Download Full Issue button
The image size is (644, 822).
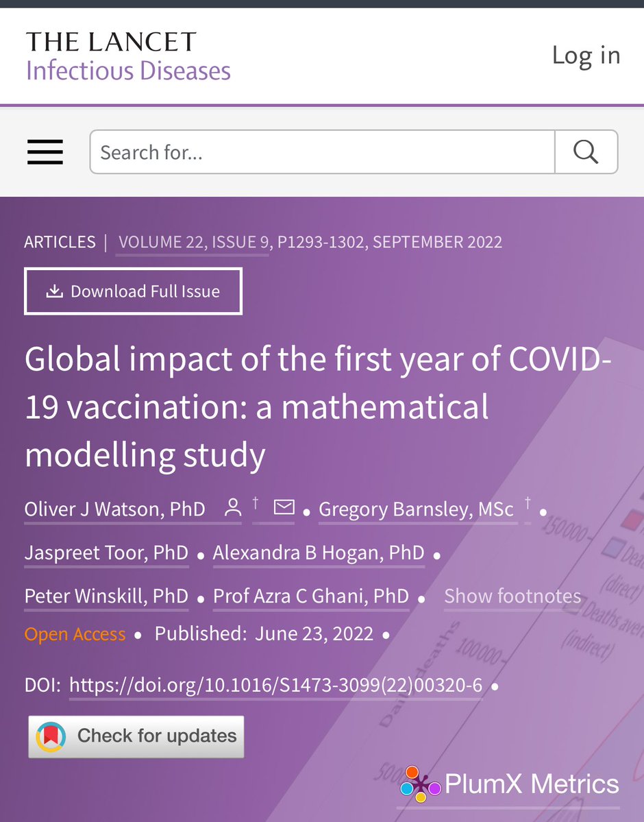[x=133, y=291]
